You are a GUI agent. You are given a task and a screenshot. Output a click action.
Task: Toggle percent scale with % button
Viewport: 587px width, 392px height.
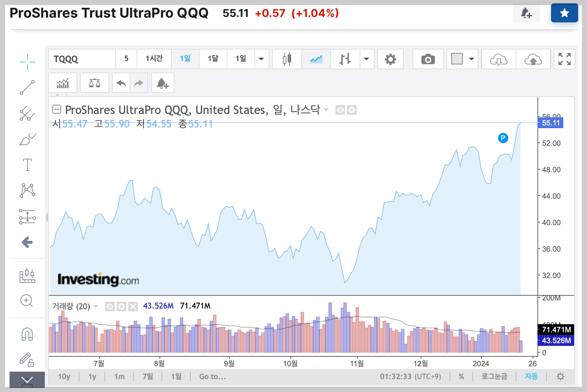(461, 376)
